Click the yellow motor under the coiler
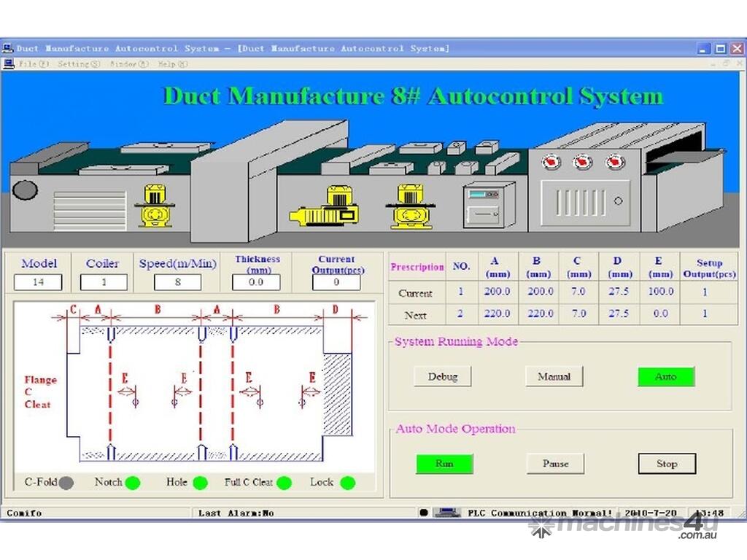 coord(155,206)
